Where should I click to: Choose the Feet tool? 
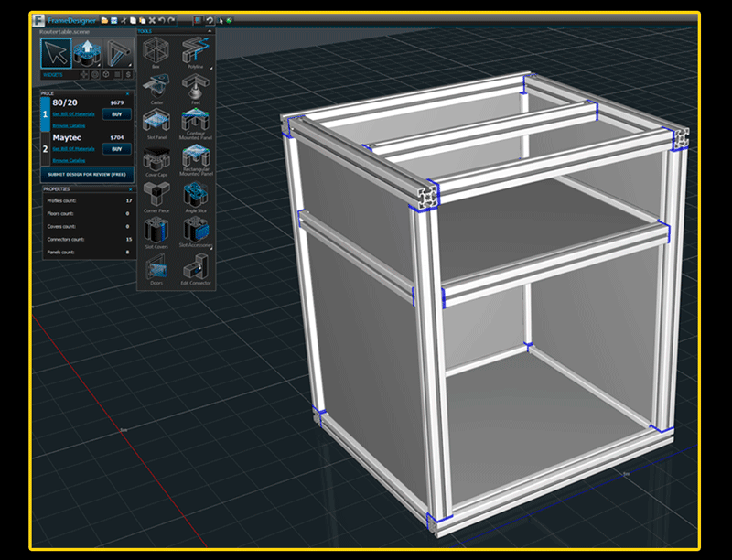(194, 89)
